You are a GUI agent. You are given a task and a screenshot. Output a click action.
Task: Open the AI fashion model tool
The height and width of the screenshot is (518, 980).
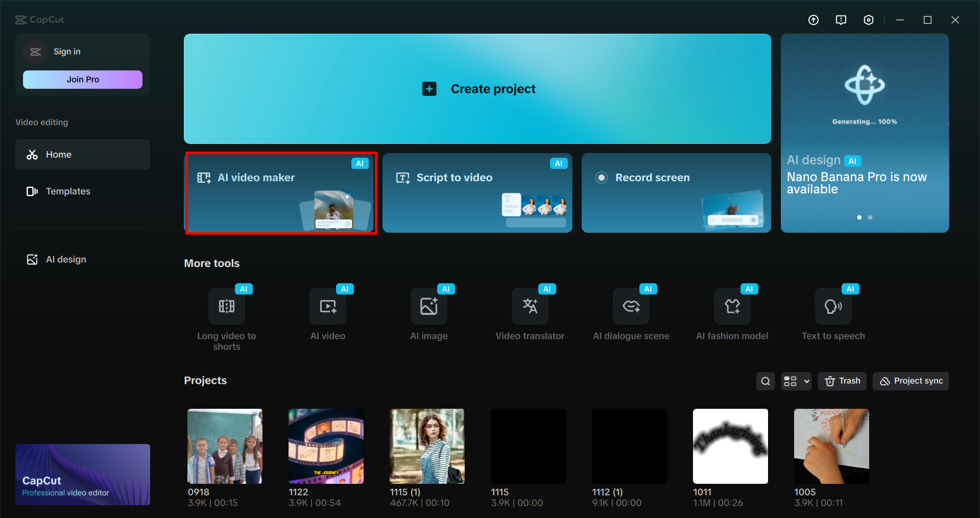coord(732,306)
